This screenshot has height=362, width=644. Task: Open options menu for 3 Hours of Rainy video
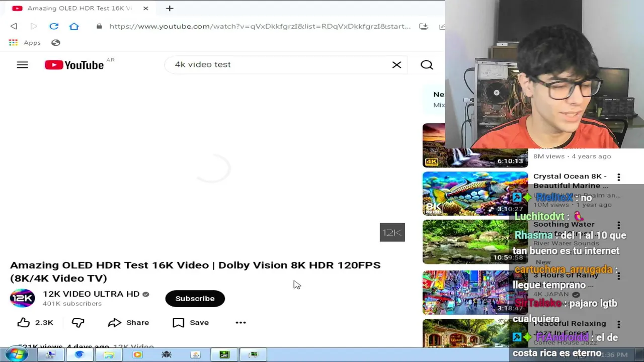pyautogui.click(x=618, y=276)
